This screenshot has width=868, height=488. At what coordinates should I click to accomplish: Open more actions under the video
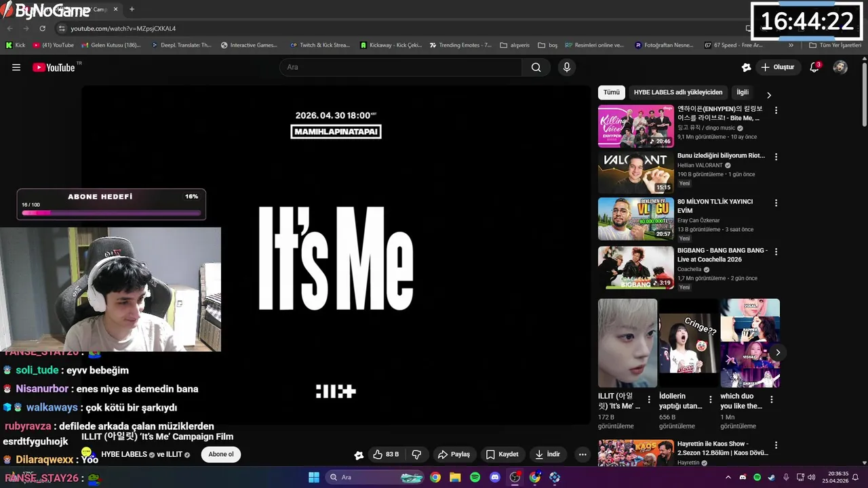(x=582, y=454)
